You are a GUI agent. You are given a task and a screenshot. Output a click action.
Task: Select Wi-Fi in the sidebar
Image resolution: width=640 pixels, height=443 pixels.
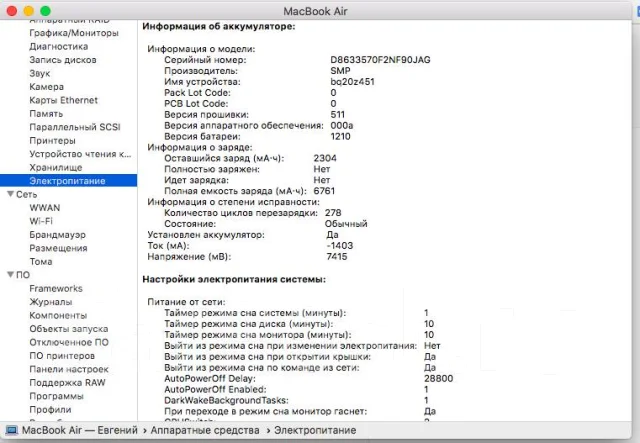(41, 221)
